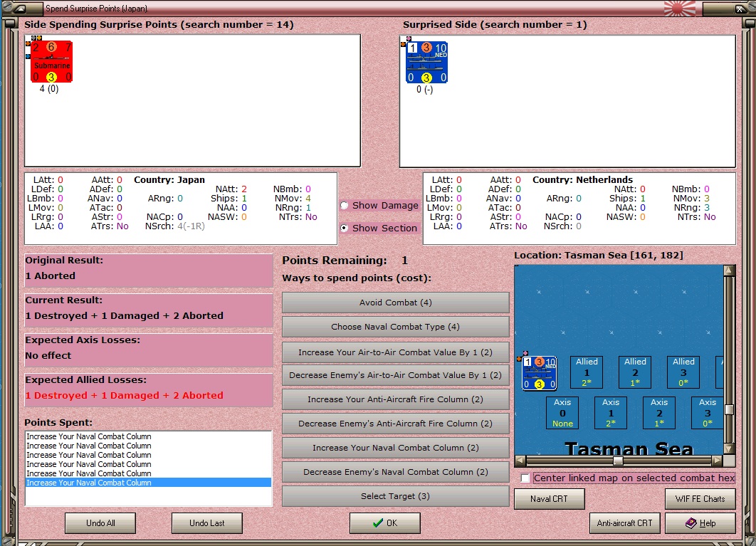Click the map horizontal scrollbar left arrow
Screen dimensions: 756x546
tap(520, 461)
